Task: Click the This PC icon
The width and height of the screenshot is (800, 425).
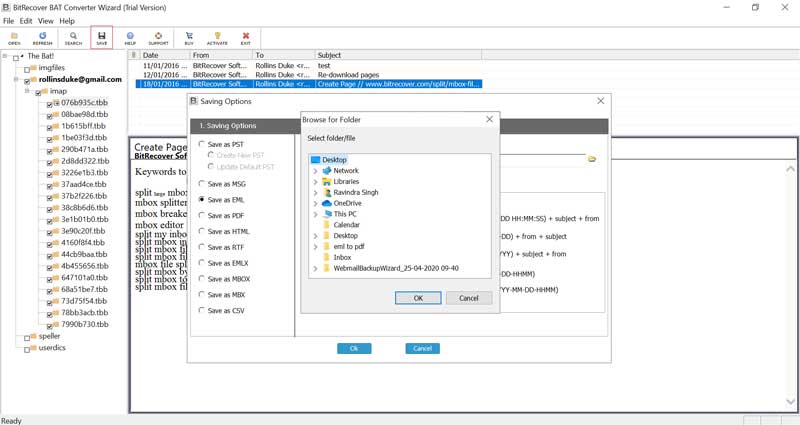Action: [327, 214]
